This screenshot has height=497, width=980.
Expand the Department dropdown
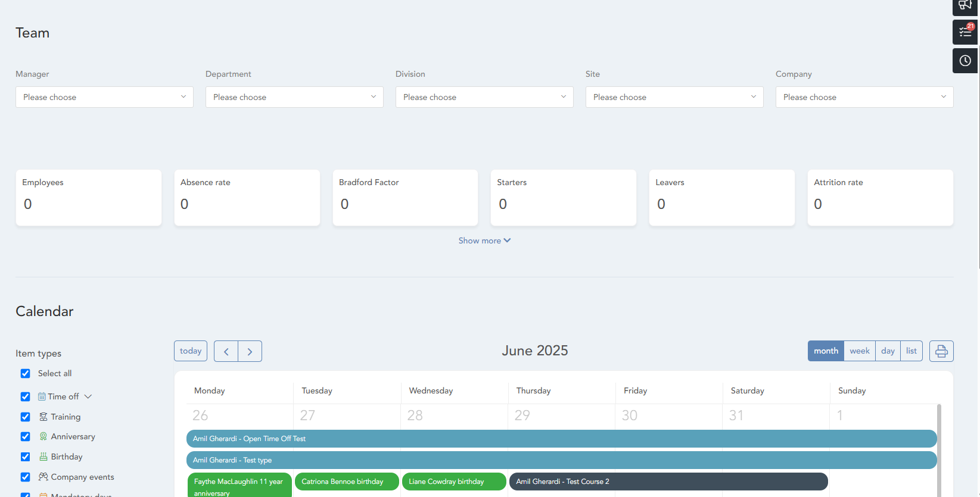click(x=294, y=97)
